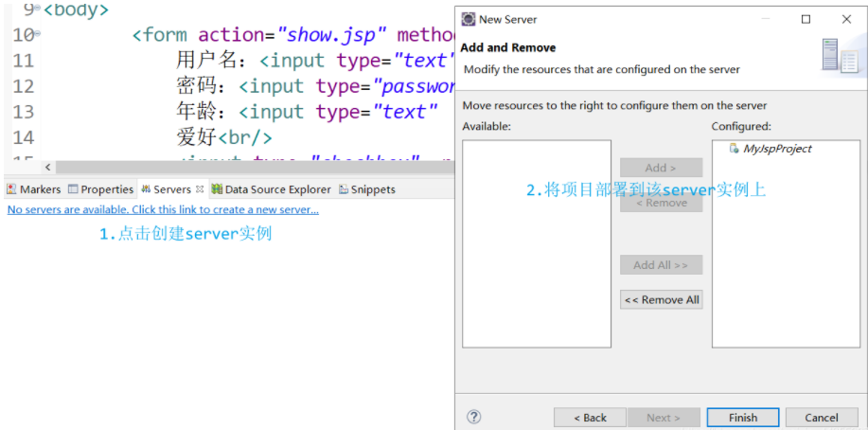Click the Data Source Explorer icon
This screenshot has width=868, height=430.
pos(217,189)
